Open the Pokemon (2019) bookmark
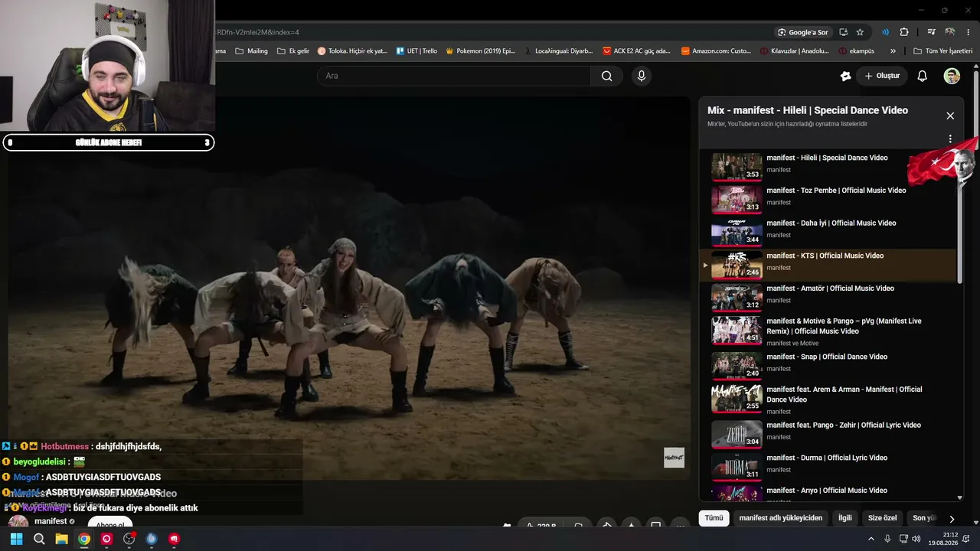Screen dimensions: 980x551 click(480, 51)
